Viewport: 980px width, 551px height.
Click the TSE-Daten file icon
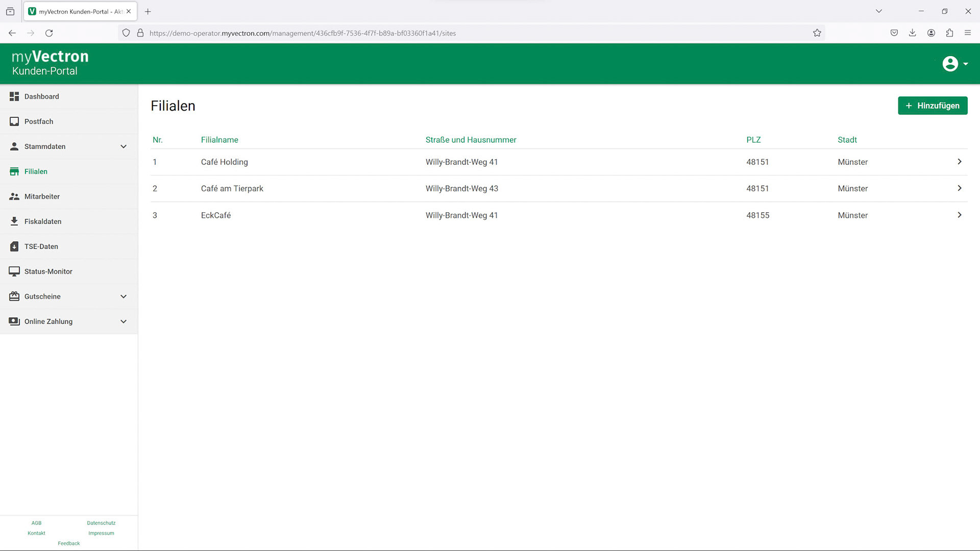point(14,246)
